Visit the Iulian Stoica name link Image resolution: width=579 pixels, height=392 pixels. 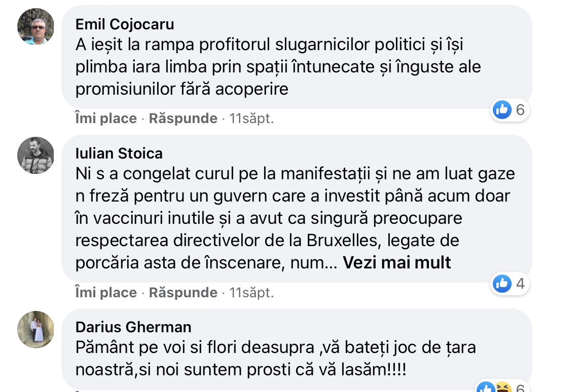119,153
